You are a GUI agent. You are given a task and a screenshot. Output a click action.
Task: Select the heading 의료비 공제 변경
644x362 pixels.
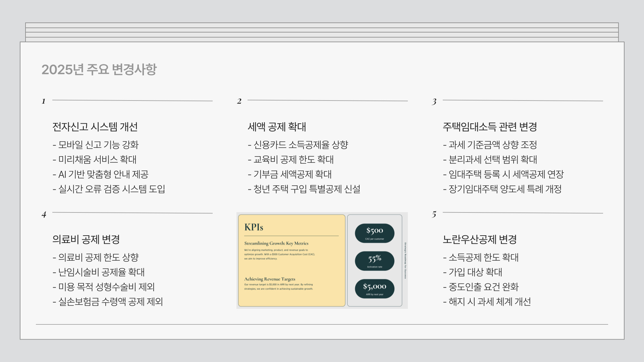(86, 239)
